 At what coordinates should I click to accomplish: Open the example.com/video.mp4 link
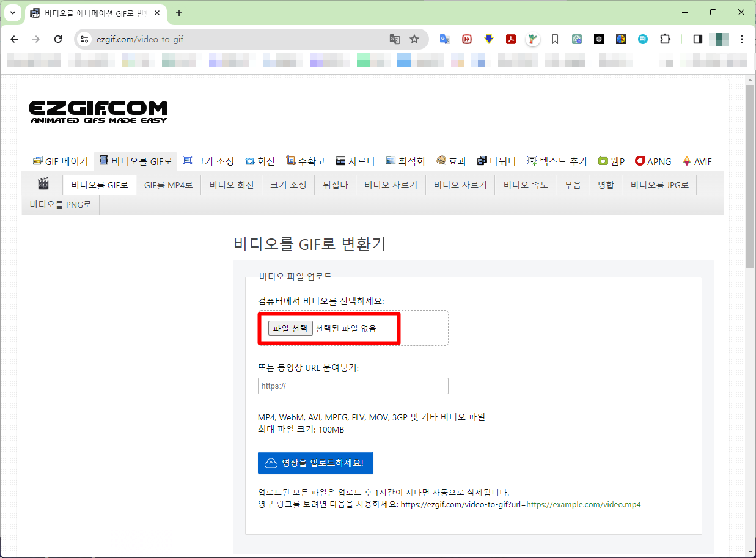584,505
